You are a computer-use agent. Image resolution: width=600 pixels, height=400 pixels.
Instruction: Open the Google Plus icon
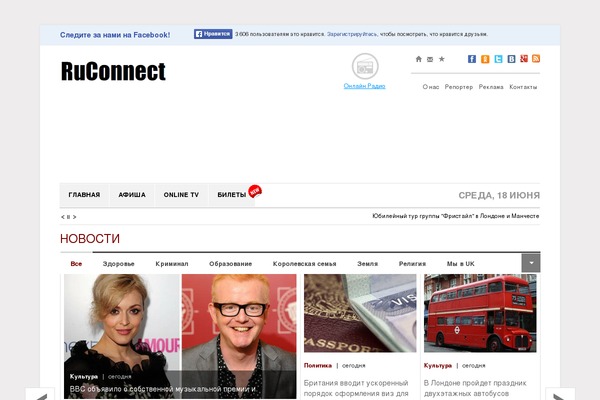[x=524, y=59]
